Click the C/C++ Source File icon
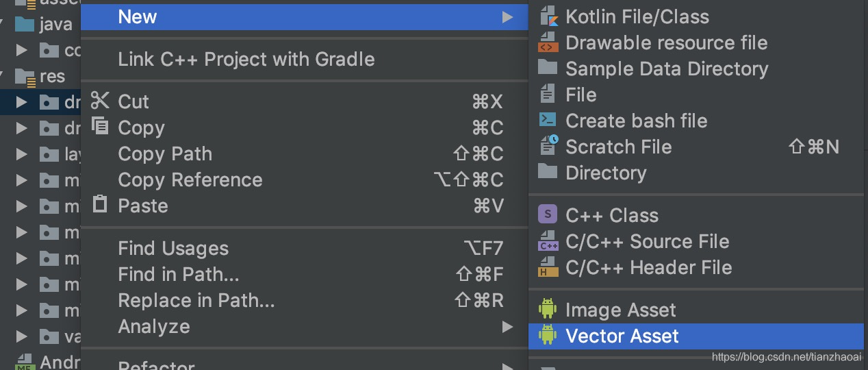This screenshot has height=370, width=868. click(548, 241)
